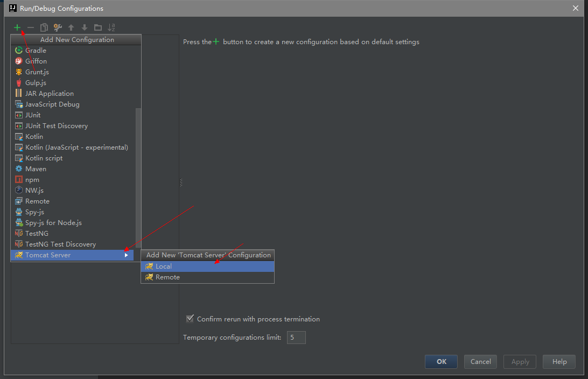Click the Sort Configurations alphabetically icon
The image size is (588, 379).
coord(111,27)
